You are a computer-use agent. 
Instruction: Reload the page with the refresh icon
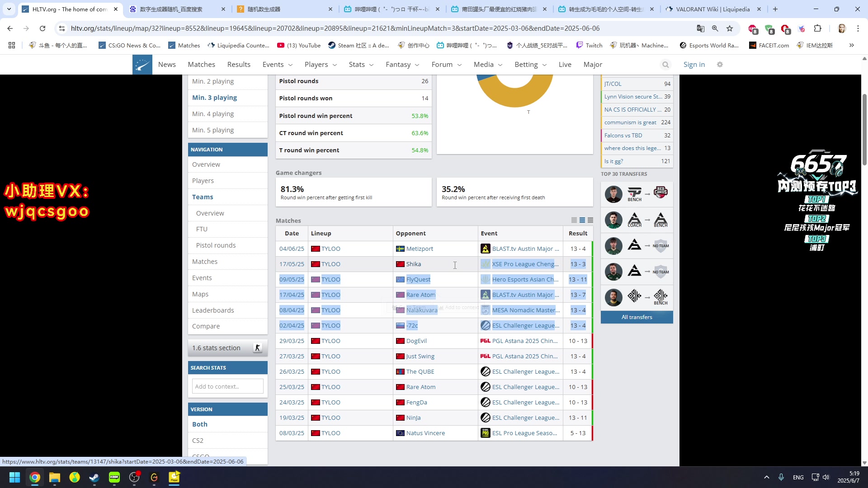42,28
